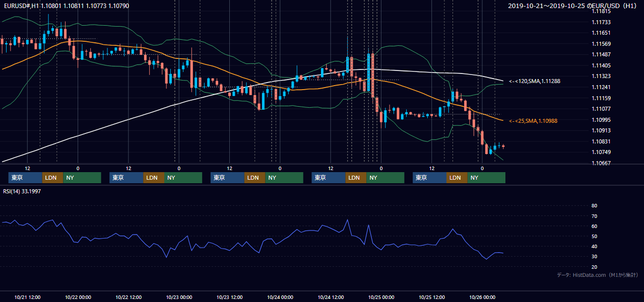Click price axis value 1.10749
This screenshot has width=644, height=302.
601,152
